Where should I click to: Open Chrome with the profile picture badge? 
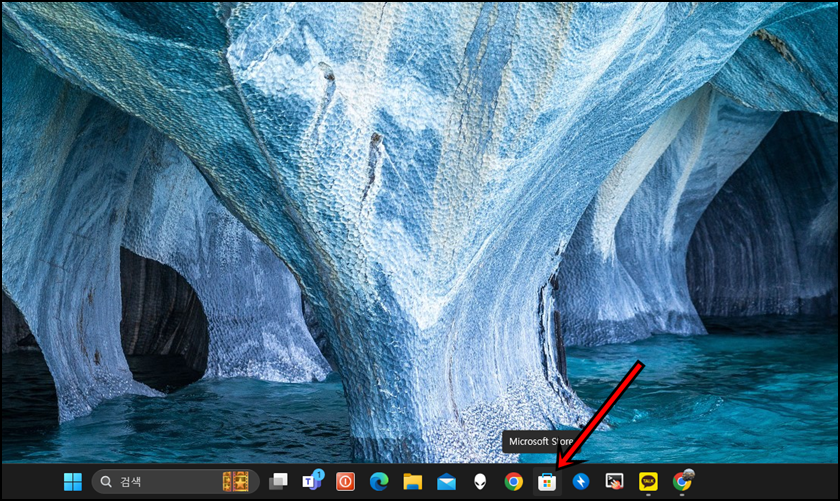tap(682, 481)
